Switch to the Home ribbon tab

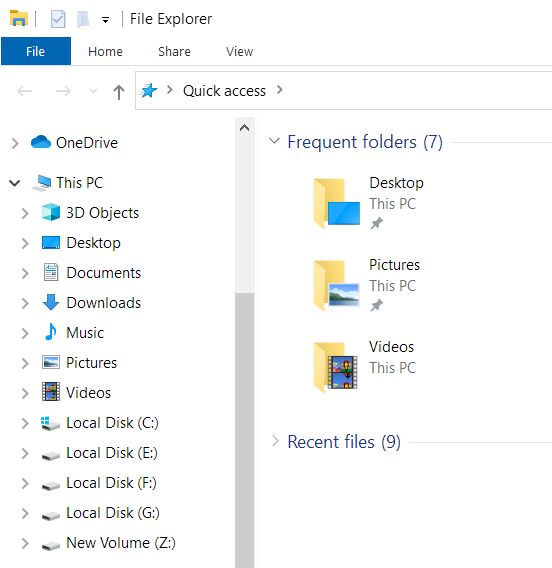pos(105,51)
